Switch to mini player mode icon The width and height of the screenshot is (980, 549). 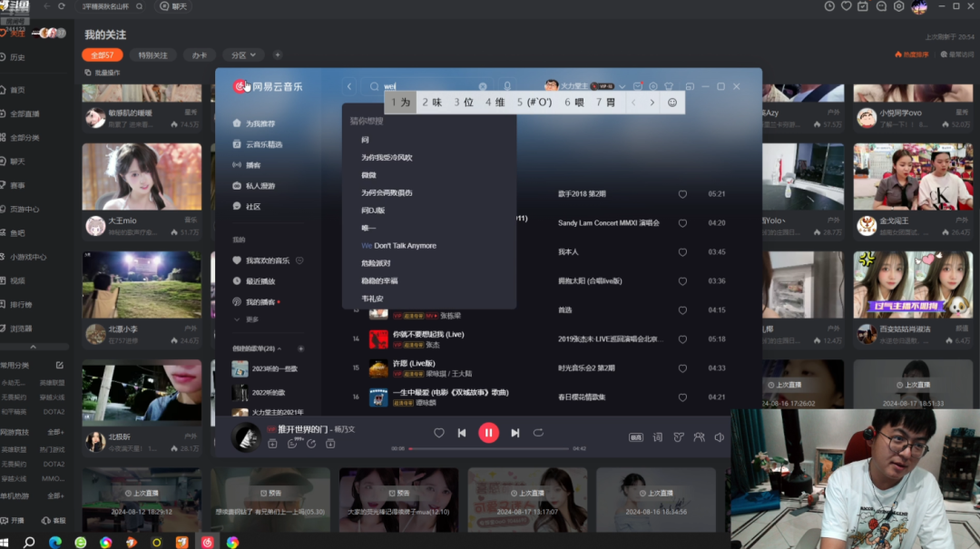click(690, 86)
